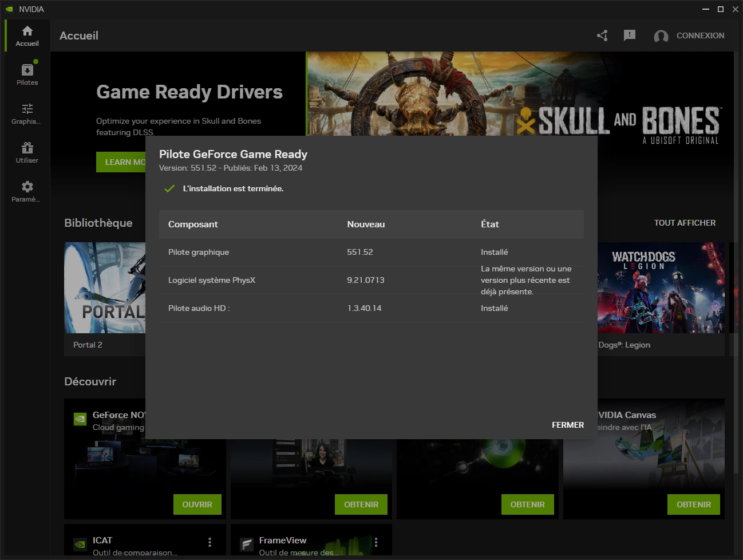This screenshot has width=743, height=560.
Task: Click the user avatar icon
Action: click(x=661, y=36)
